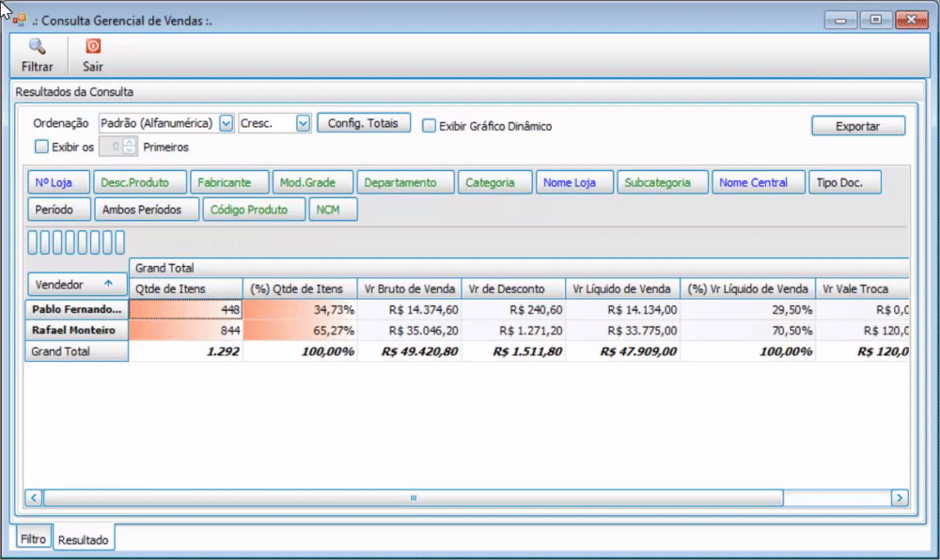Click the Config. Totais button
The height and width of the screenshot is (560, 940).
point(363,123)
